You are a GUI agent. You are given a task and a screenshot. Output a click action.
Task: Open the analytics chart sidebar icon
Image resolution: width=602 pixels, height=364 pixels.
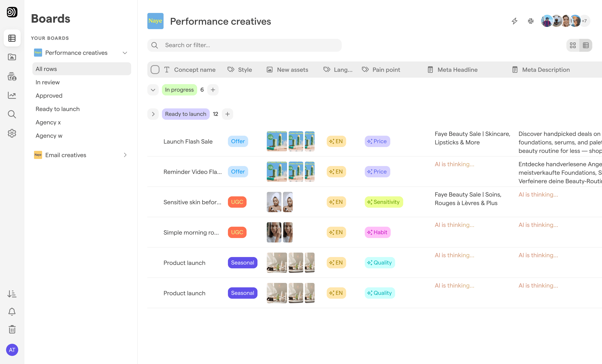[x=12, y=95]
